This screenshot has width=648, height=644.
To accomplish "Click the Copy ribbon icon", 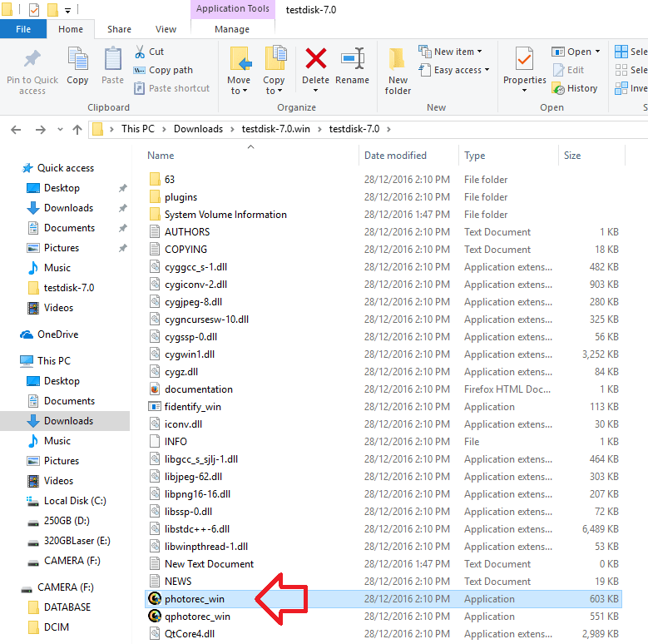I will coord(77,58).
